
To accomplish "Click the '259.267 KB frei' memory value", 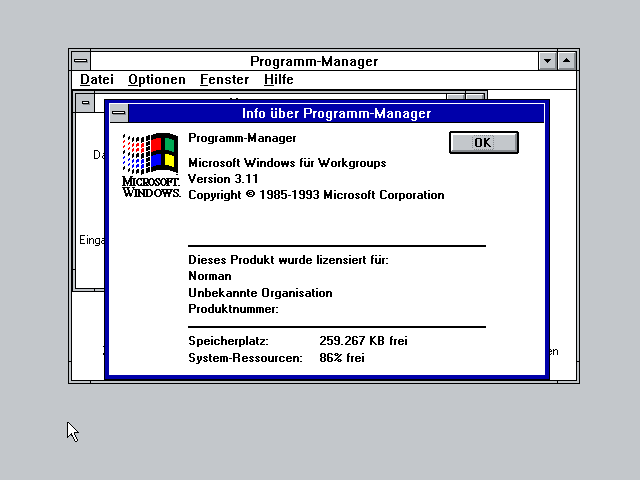I will [363, 340].
